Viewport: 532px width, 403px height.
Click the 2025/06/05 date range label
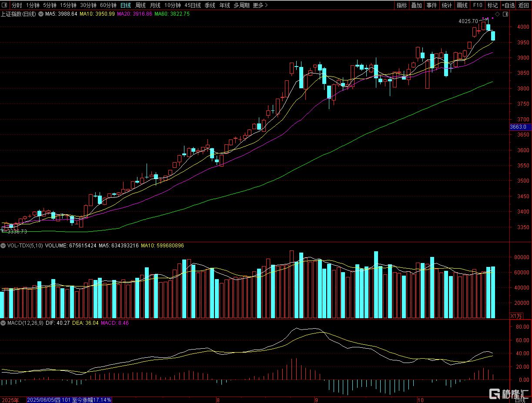pyautogui.click(x=69, y=400)
